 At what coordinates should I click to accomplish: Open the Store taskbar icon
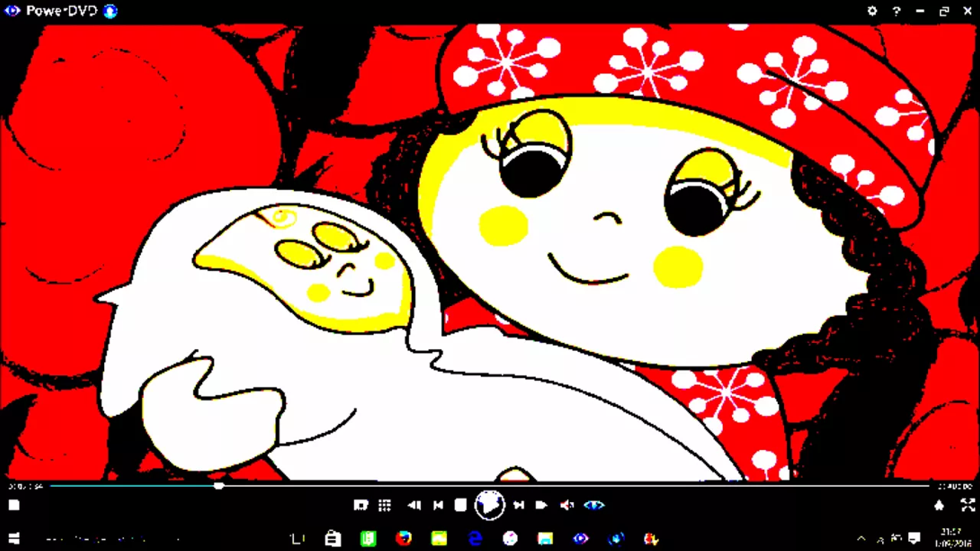point(332,539)
